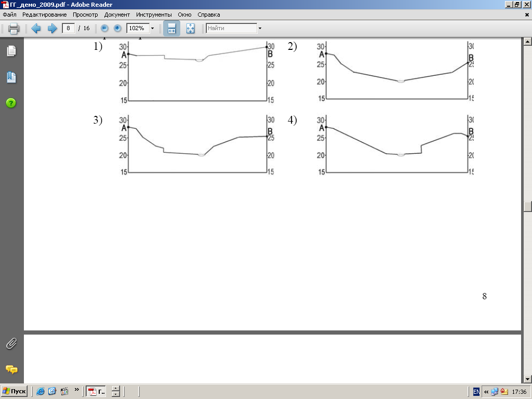The image size is (532, 399).
Task: Click profile graph option 1
Action: pyautogui.click(x=196, y=72)
